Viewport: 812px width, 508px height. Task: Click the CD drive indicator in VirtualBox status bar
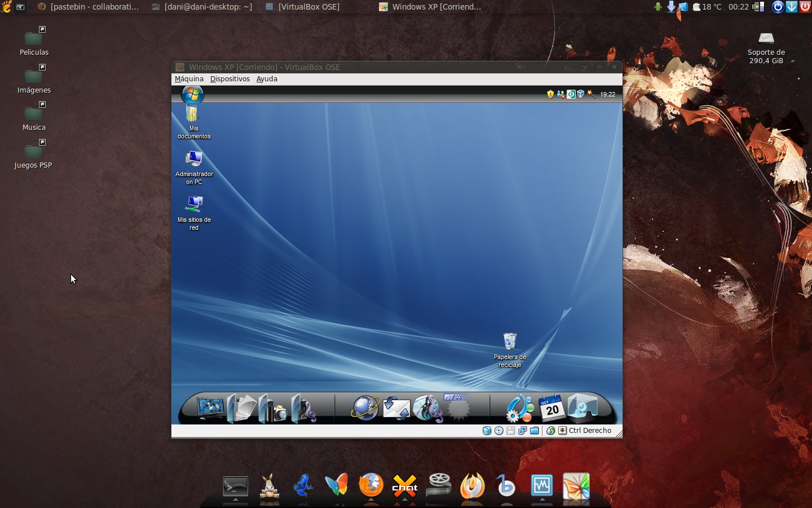pos(499,431)
